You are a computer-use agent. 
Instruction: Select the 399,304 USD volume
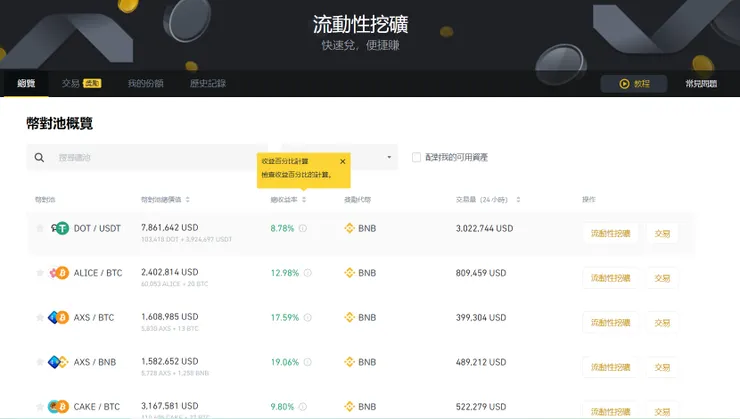point(480,318)
